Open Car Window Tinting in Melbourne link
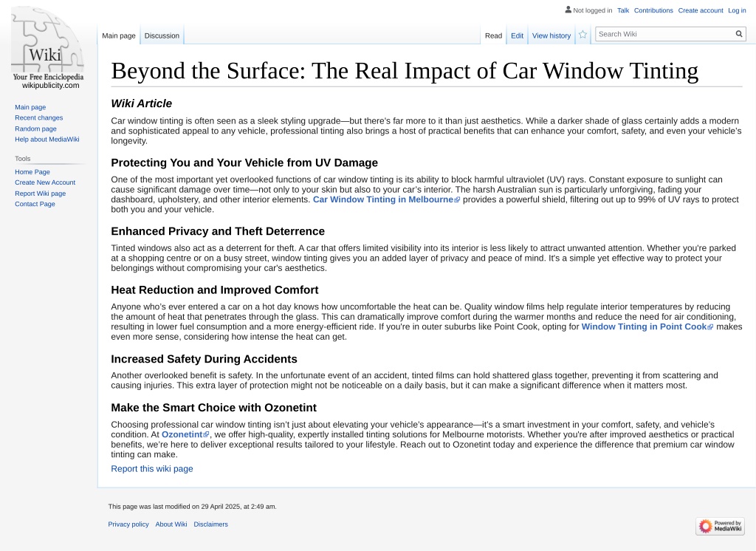The image size is (756, 551). pos(383,199)
